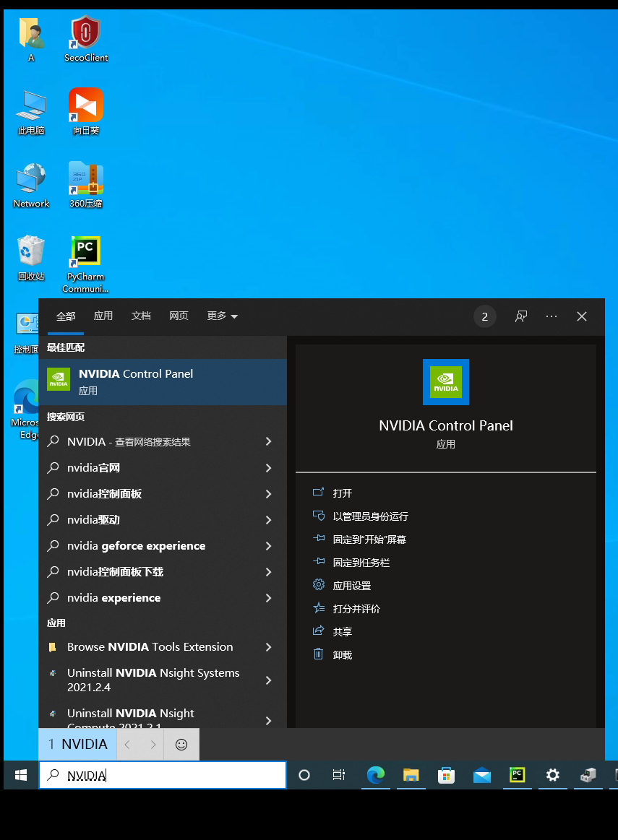Expand the nvidia驱动 suggestion arrow
Image resolution: width=618 pixels, height=840 pixels.
(x=269, y=519)
